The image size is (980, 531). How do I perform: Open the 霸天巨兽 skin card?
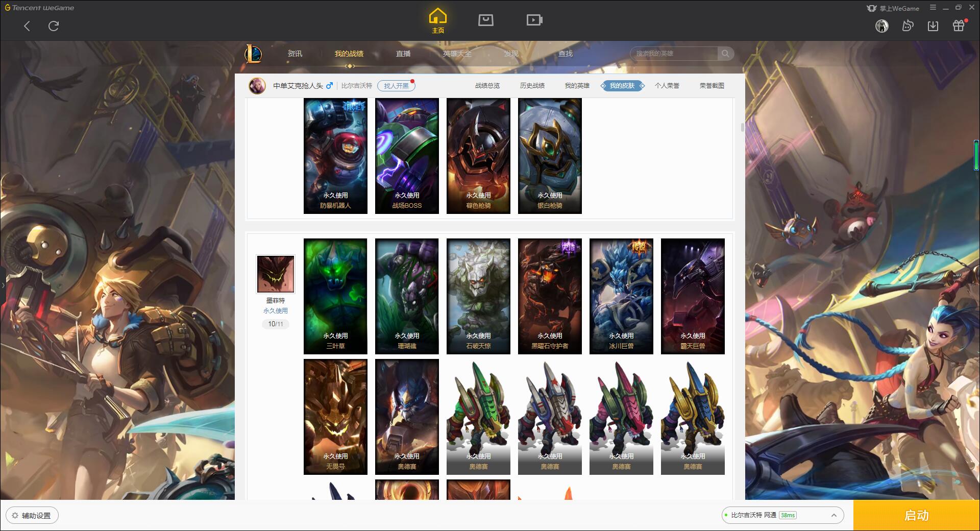pyautogui.click(x=693, y=296)
